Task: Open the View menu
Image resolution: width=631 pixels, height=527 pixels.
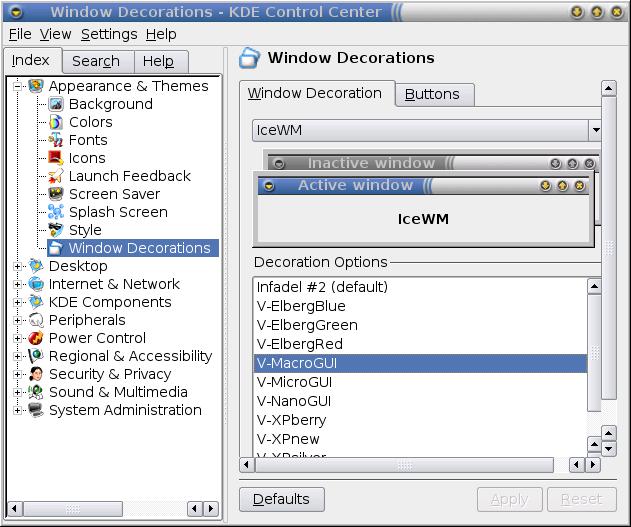Action: (x=56, y=34)
